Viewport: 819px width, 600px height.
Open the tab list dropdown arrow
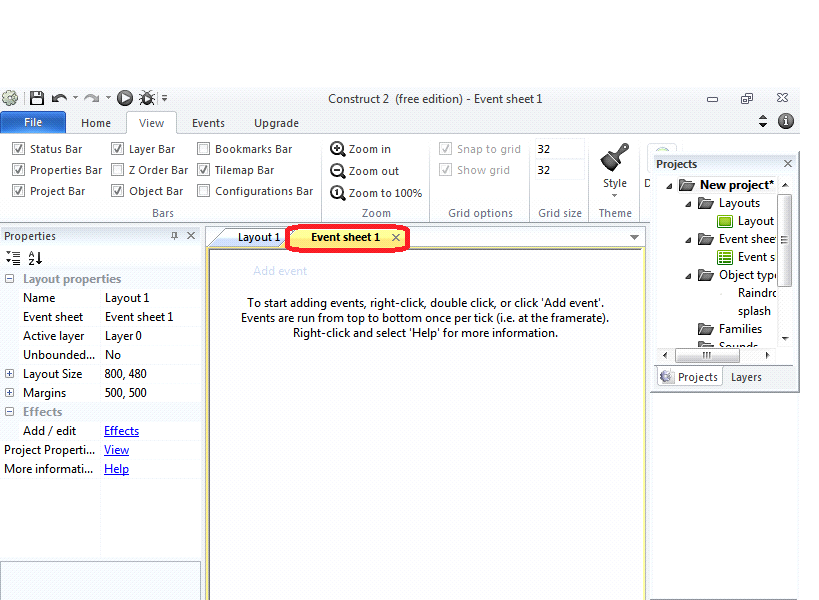[x=634, y=238]
